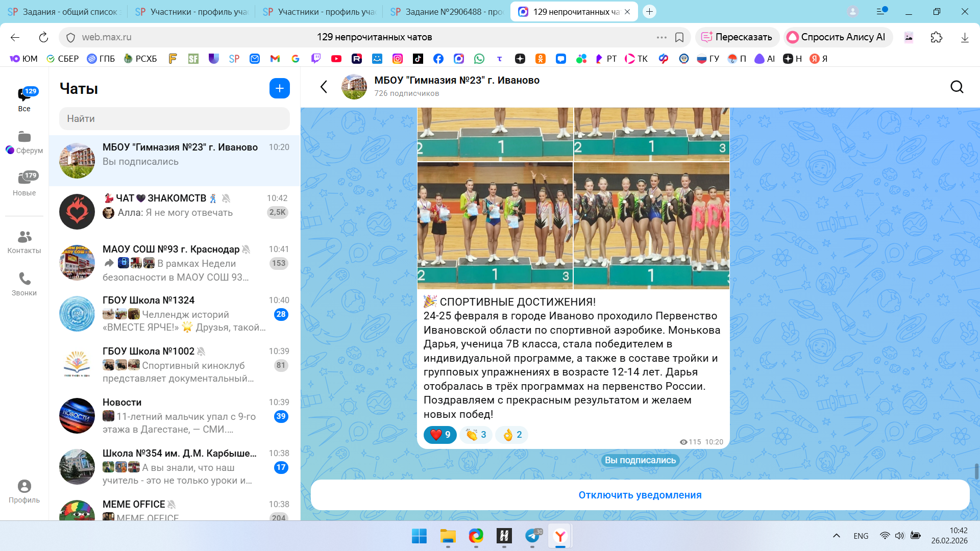Click Отключить уведомления button
Image resolution: width=980 pixels, height=551 pixels.
click(x=640, y=495)
